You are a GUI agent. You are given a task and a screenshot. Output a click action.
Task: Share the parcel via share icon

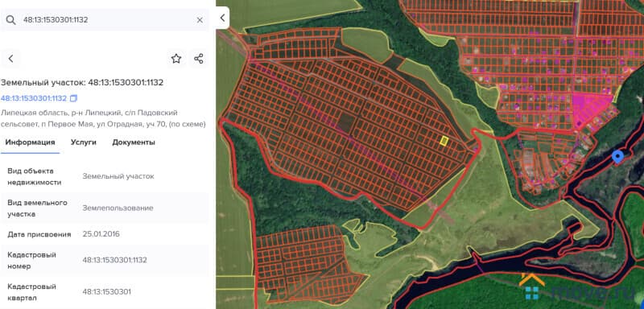[x=199, y=59]
